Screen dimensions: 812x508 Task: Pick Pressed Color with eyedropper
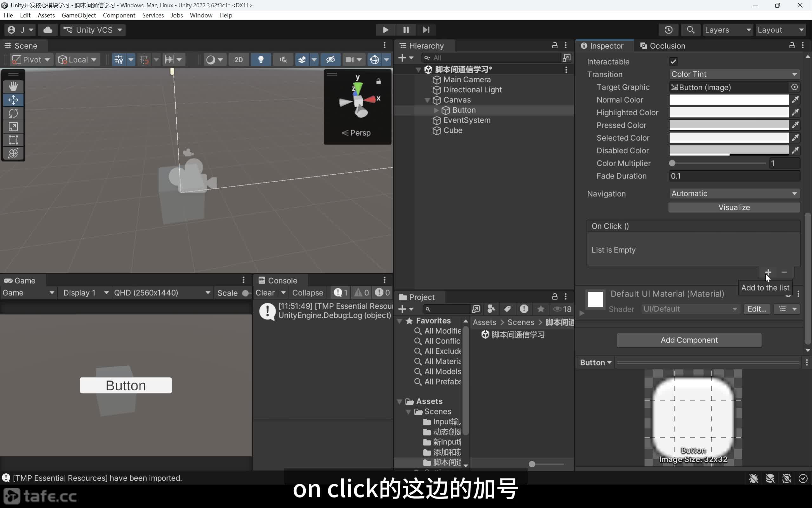795,125
